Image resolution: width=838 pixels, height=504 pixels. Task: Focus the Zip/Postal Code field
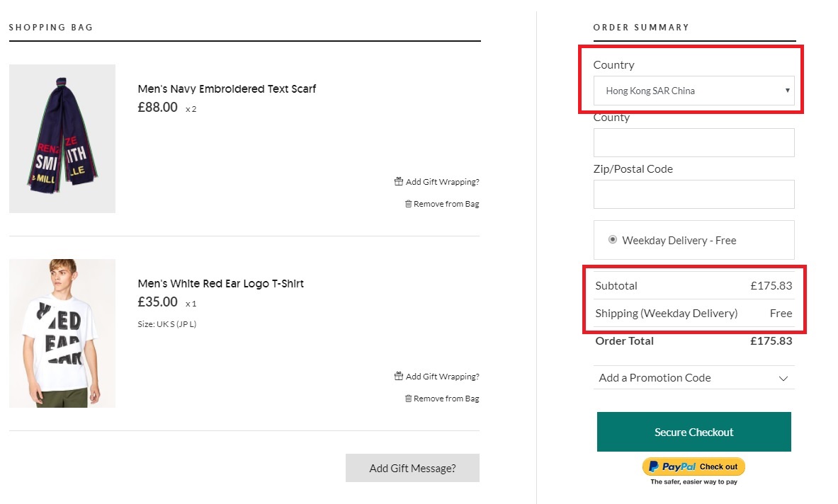(x=693, y=194)
